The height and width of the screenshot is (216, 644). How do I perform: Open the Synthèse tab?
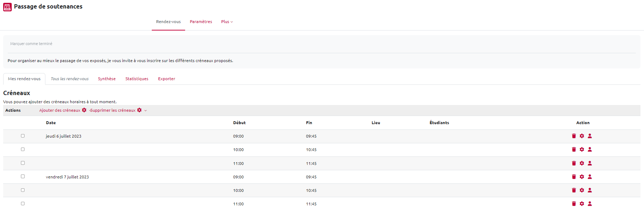point(107,79)
